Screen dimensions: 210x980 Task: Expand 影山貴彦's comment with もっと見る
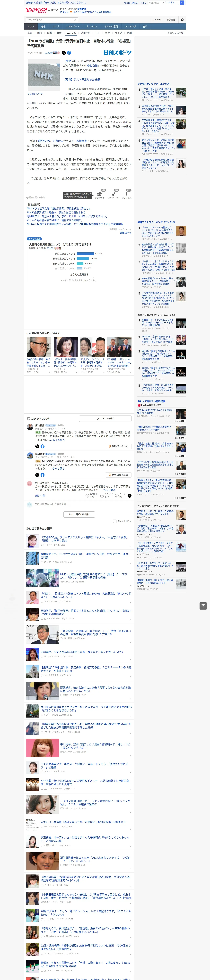58,440
